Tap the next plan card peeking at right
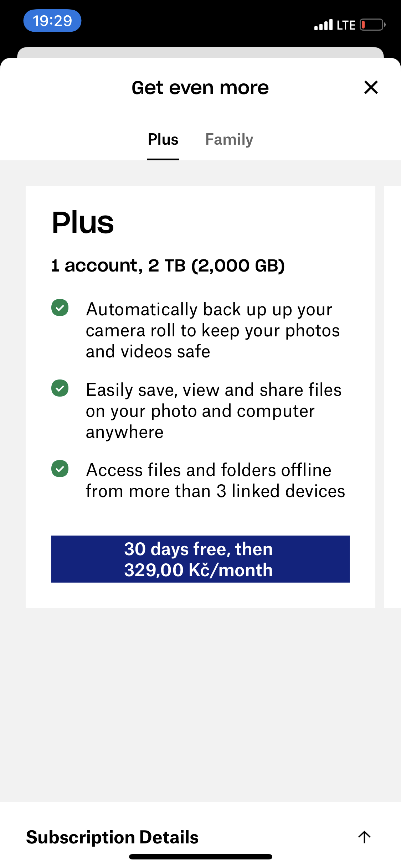Screen dimensions: 401x868 (392, 397)
